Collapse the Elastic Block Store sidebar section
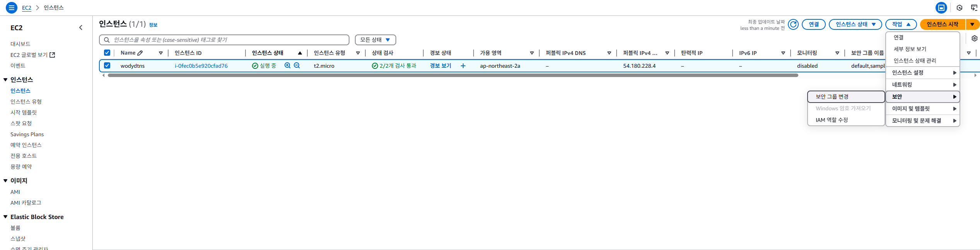 click(x=5, y=217)
